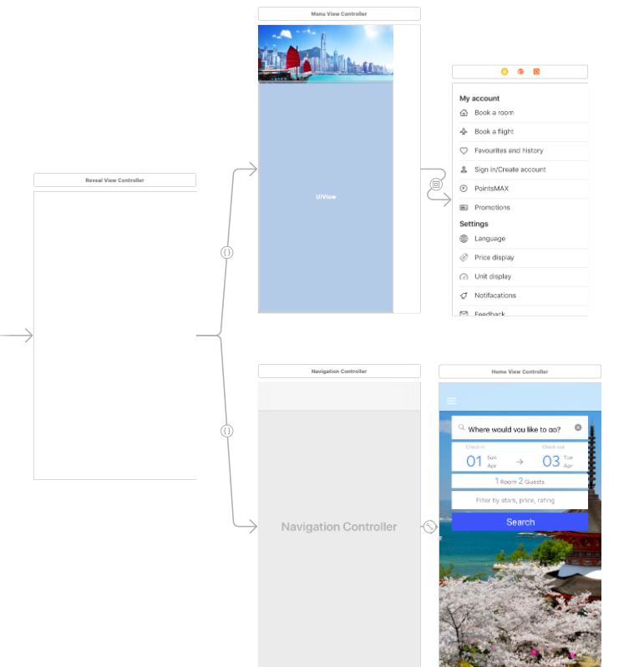Click the tag icon beside Price display

tap(464, 257)
